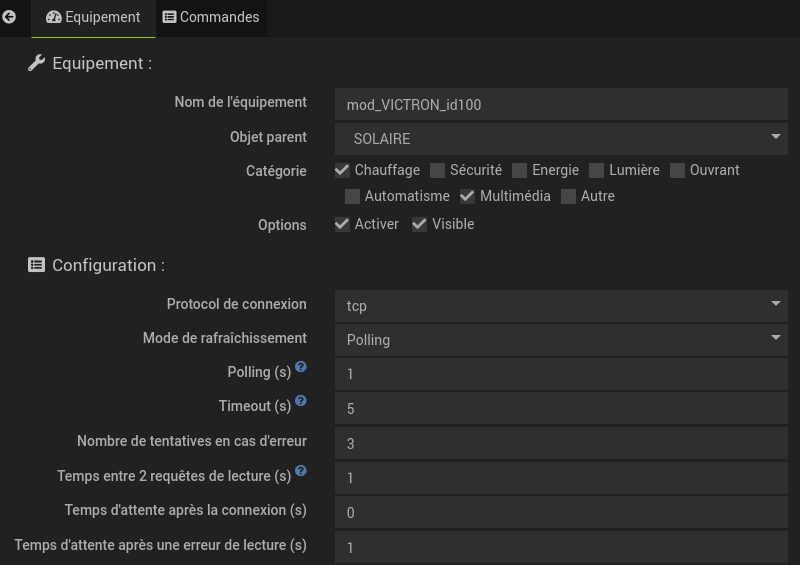Click the Nombre de tentatives input field

(x=561, y=443)
